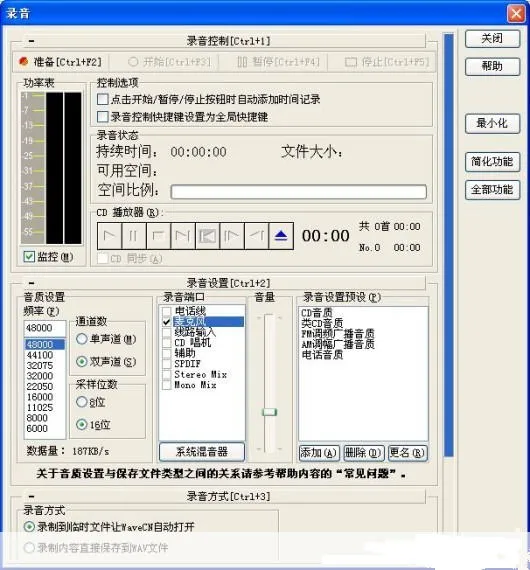Click the 音量 volume slider thumb
Screen dimensions: 530x570
tap(269, 412)
